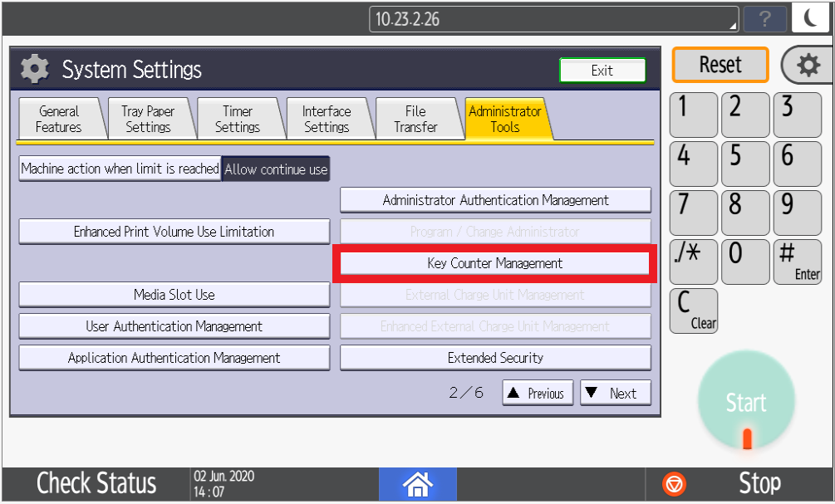Tap the prohibit status icon near Stop
The height and width of the screenshot is (504, 835).
674,482
